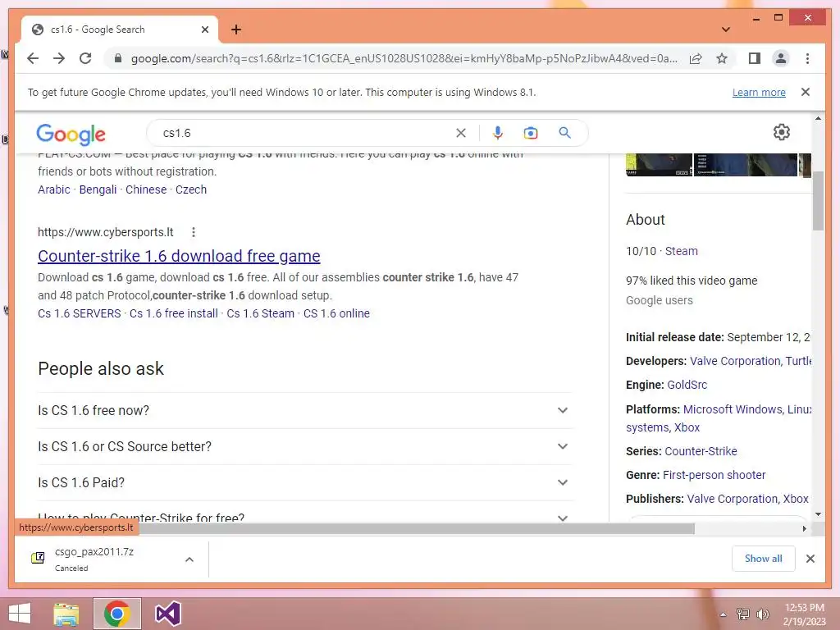The width and height of the screenshot is (840, 630).
Task: Go forward in browser history
Action: [x=59, y=58]
